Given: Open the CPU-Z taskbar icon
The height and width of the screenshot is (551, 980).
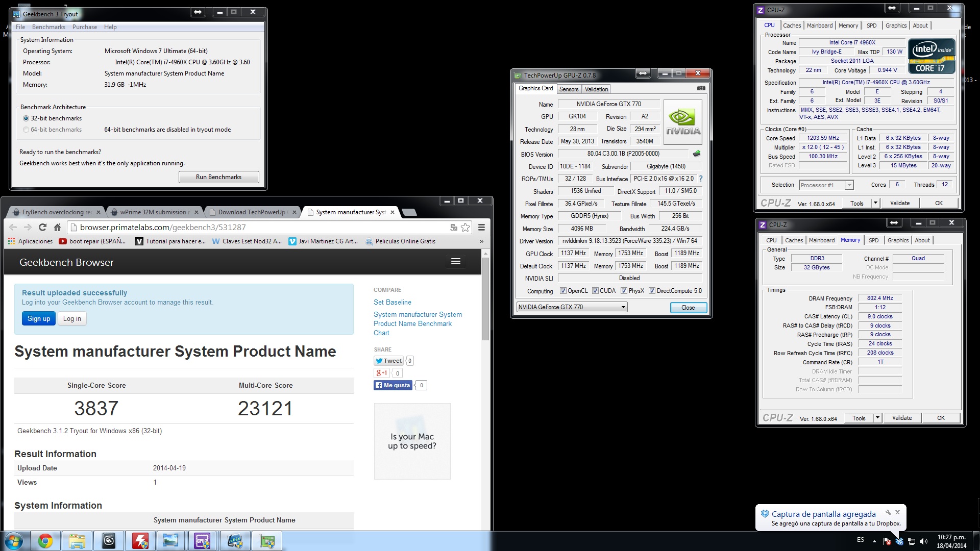Looking at the screenshot, I should pos(203,541).
